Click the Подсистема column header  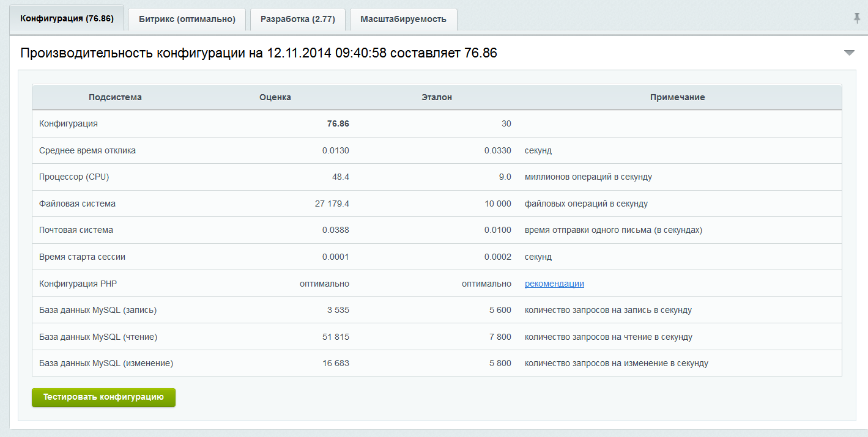coord(115,97)
